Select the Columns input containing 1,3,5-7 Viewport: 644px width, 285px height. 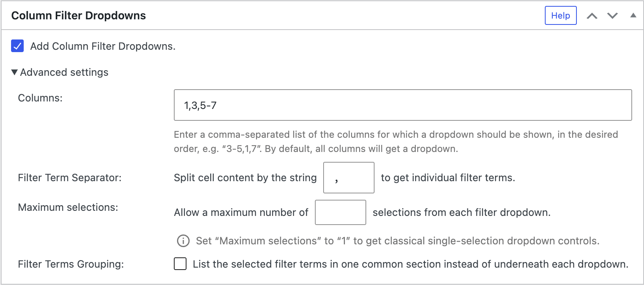[402, 105]
